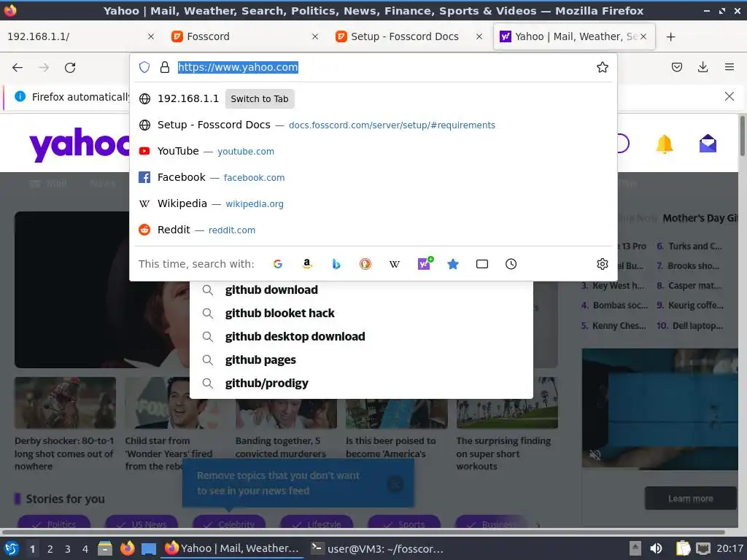Click the page vertical scrollbar

point(742,136)
